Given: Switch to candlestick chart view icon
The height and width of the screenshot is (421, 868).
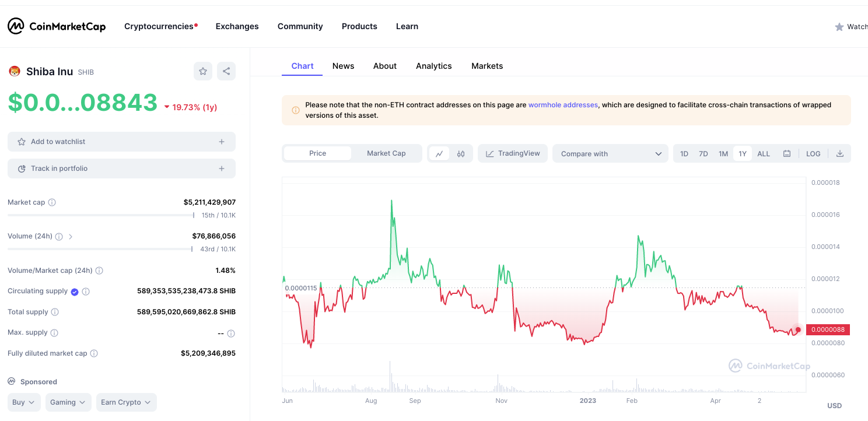Looking at the screenshot, I should pos(461,154).
